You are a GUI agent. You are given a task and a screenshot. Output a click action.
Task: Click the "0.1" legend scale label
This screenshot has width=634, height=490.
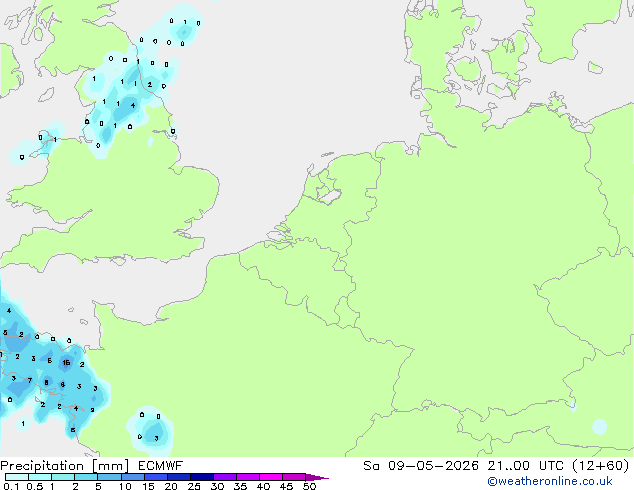click(x=11, y=486)
